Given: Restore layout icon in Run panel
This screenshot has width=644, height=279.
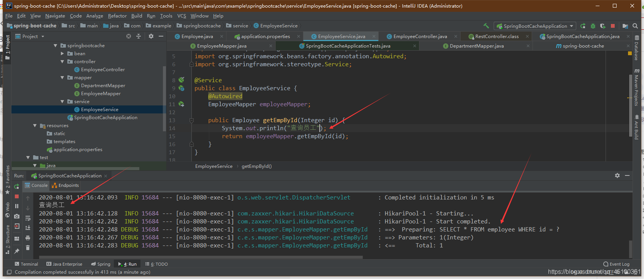Looking at the screenshot, I should click(x=17, y=239).
